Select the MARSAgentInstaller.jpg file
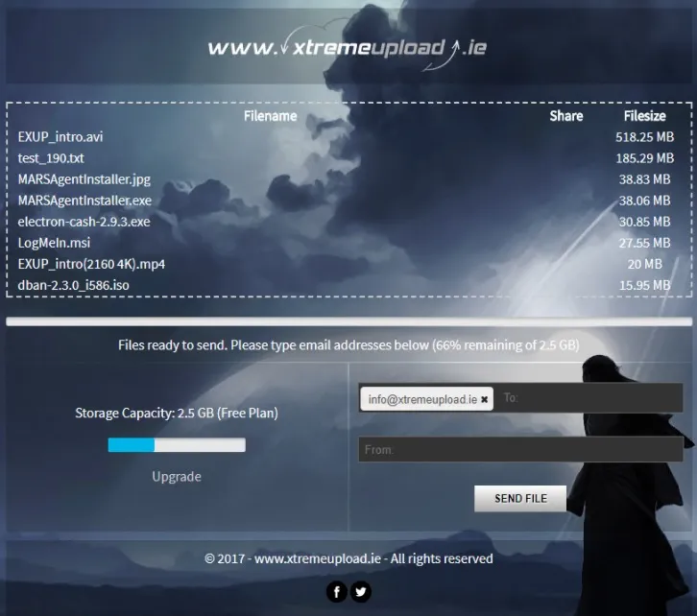This screenshot has width=697, height=616. pos(84,179)
